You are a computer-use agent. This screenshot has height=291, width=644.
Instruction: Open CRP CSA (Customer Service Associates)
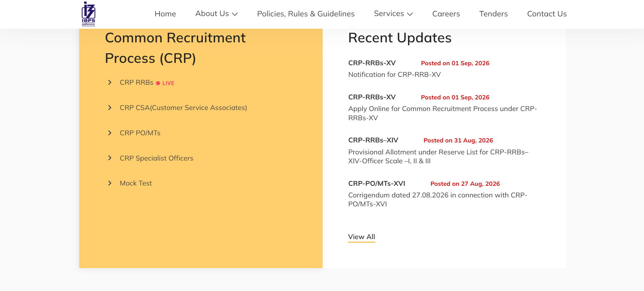183,108
